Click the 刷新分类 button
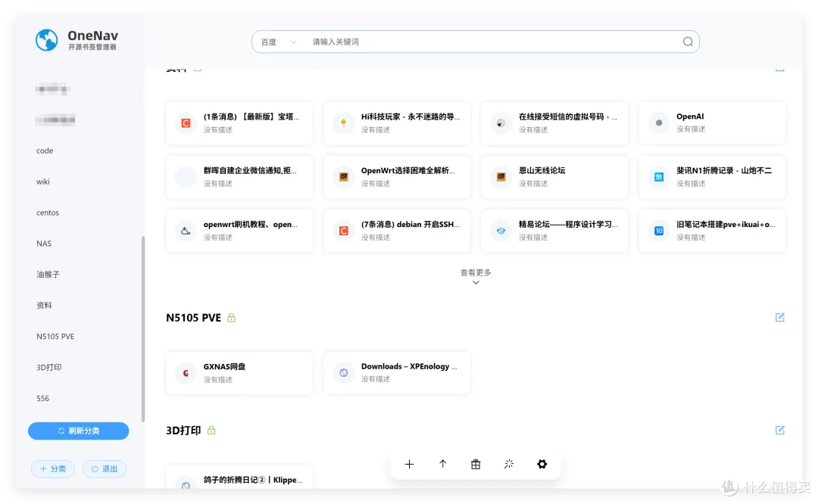Screen dimensions: 818x504 [78, 431]
